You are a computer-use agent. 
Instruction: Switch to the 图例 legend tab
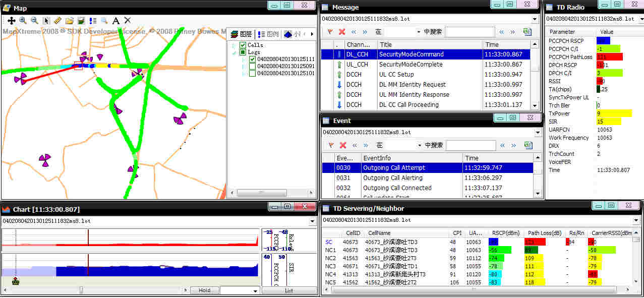point(268,34)
